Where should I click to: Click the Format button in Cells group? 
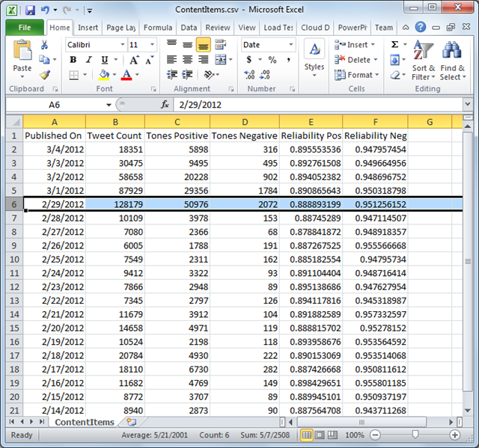pyautogui.click(x=359, y=75)
